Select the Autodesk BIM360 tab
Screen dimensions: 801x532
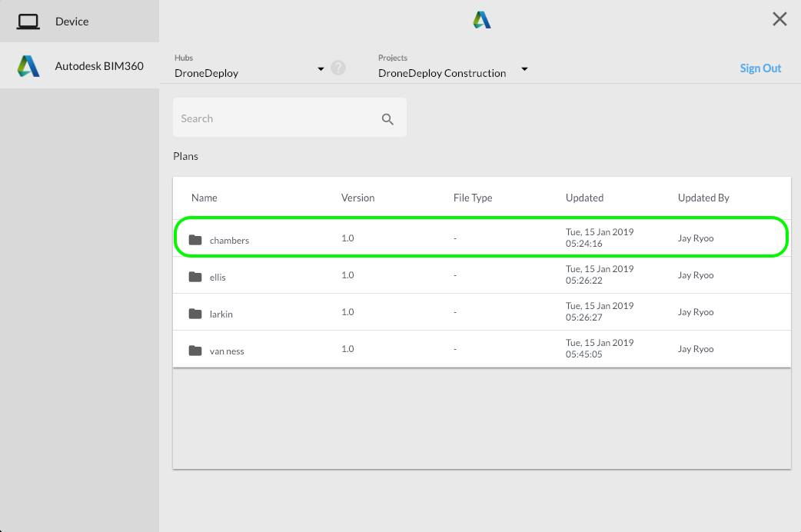80,66
